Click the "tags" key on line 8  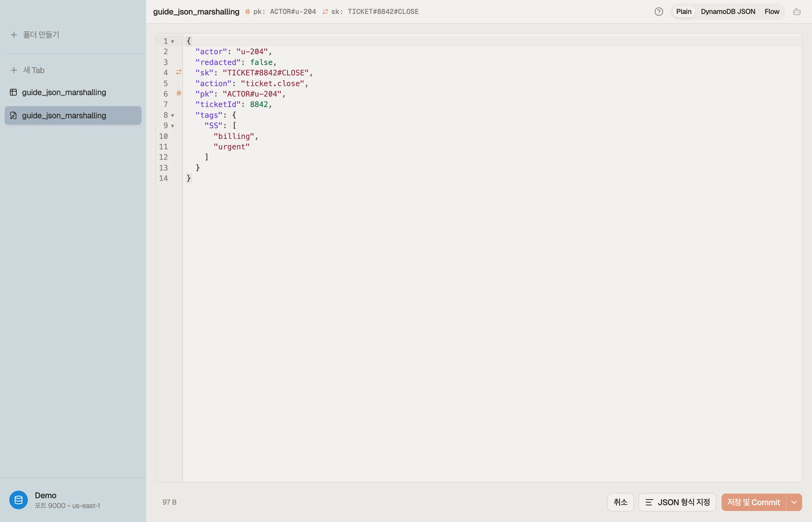(x=209, y=115)
